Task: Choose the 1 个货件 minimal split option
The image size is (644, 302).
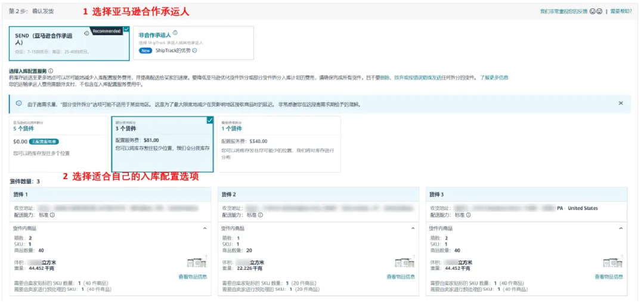Action: (278, 141)
